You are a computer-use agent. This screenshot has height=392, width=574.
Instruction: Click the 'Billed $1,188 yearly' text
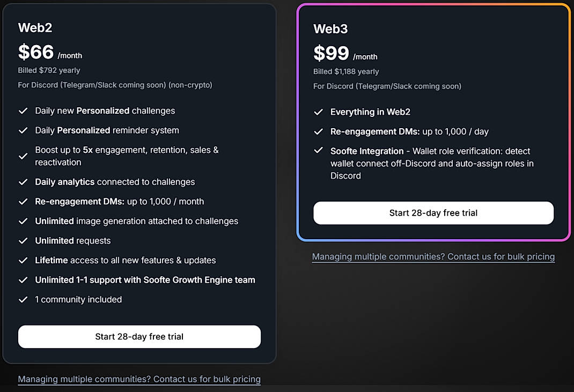coord(346,71)
